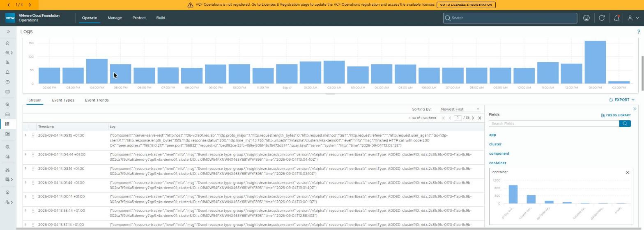Expand the left navigation sidebar with the double-chevron
The image size is (644, 230).
8,32
